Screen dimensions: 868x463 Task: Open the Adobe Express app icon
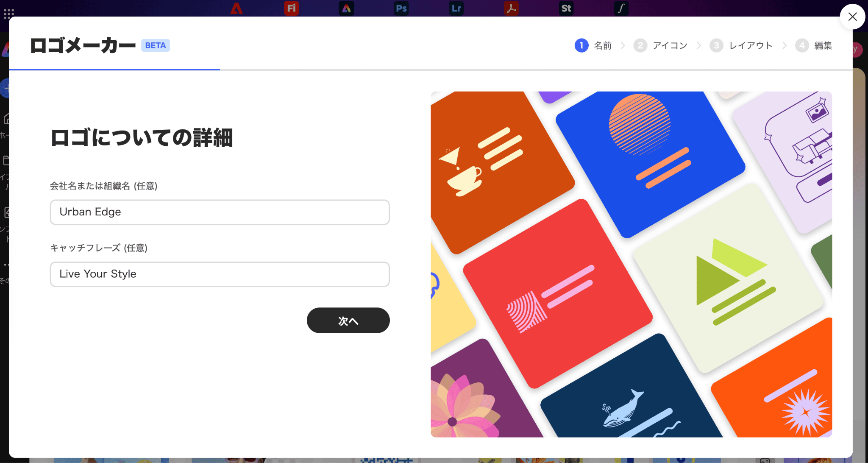pos(346,8)
